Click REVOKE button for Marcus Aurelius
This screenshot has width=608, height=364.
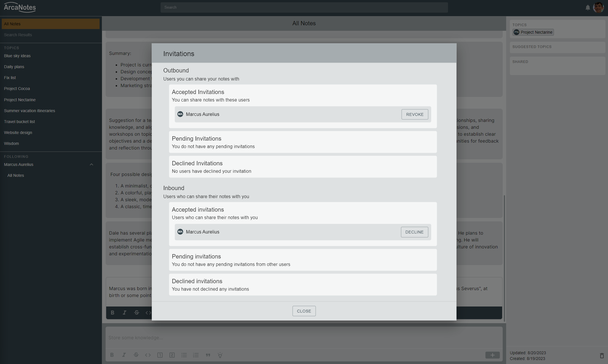[x=415, y=114]
